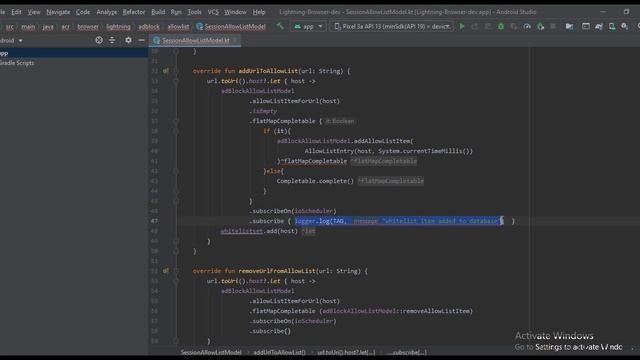Hide the project panel minus icon
The image size is (640, 360).
click(141, 40)
